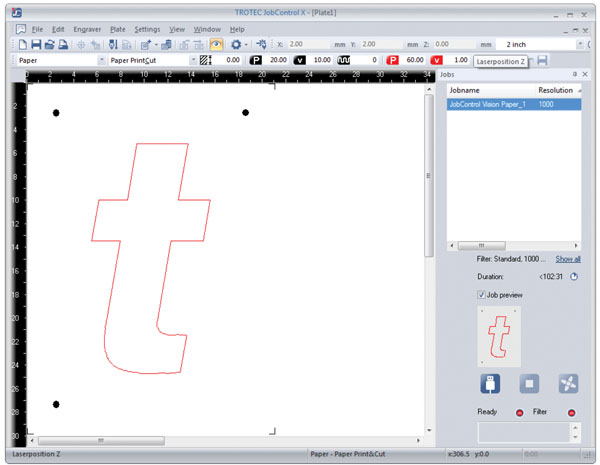Click the Paper - Paper Print&Cut status text
The height and width of the screenshot is (465, 600).
coord(348,454)
